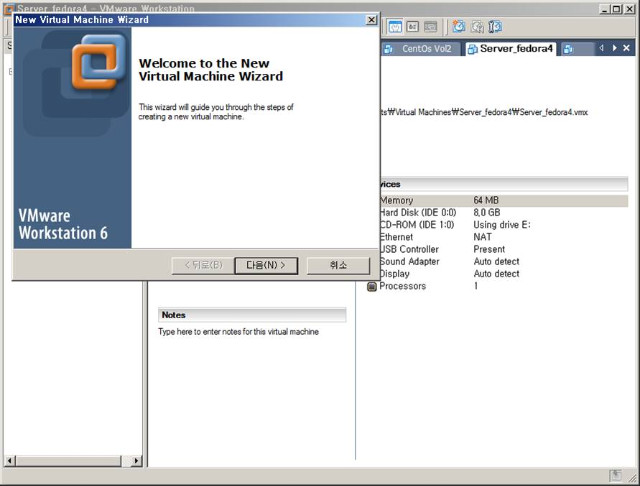Click the greyed third view toolbar icon
Image resolution: width=640 pixels, height=486 pixels.
point(430,27)
